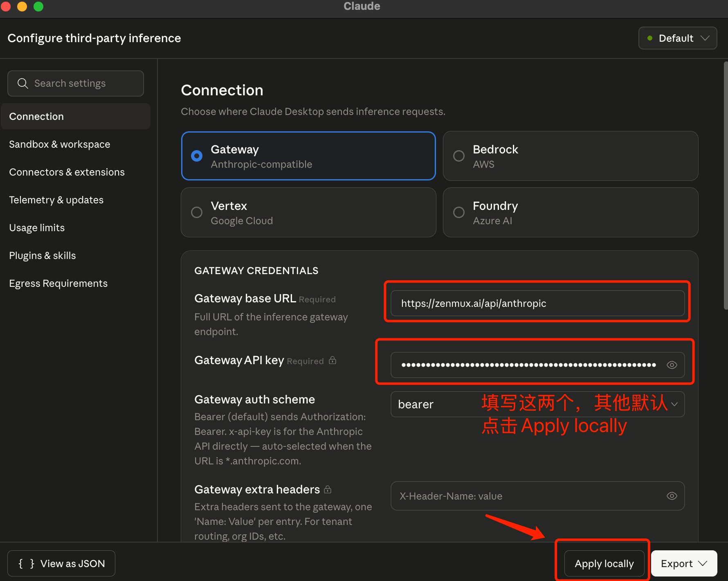Switch to Telemetry & updates
This screenshot has width=728, height=581.
click(76, 200)
